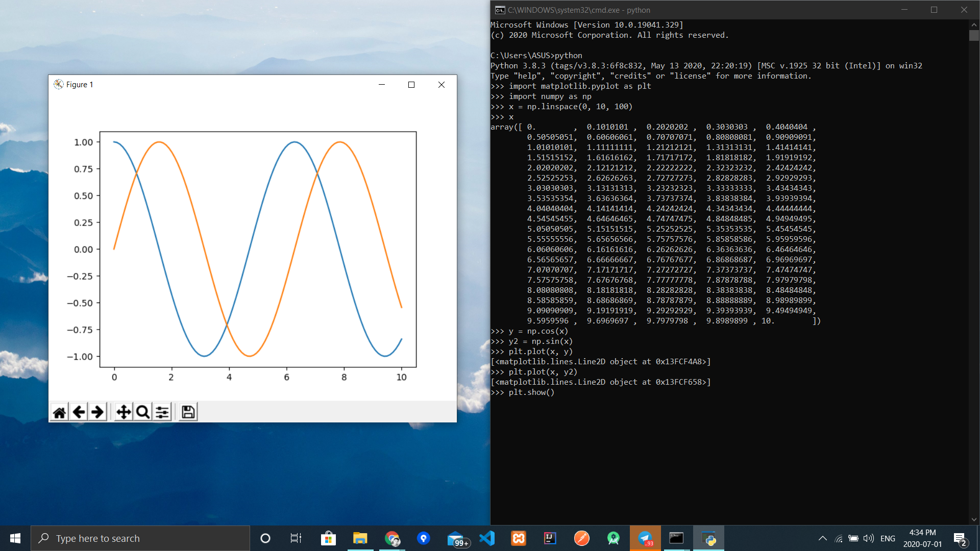Open File Explorer from taskbar
Viewport: 980px width, 551px height.
point(360,538)
